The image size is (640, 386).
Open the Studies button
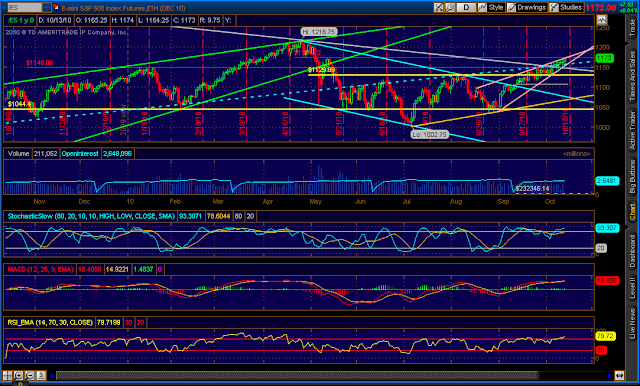coord(566,7)
